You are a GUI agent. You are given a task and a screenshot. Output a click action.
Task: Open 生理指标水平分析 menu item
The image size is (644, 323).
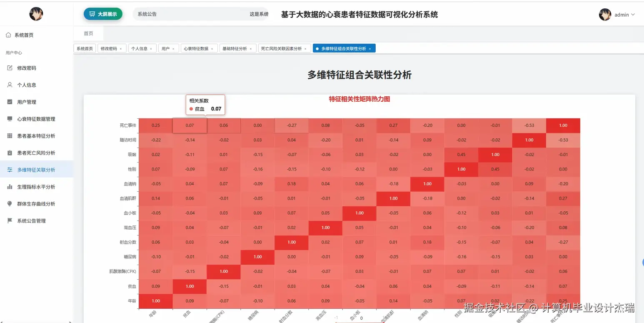[37, 187]
